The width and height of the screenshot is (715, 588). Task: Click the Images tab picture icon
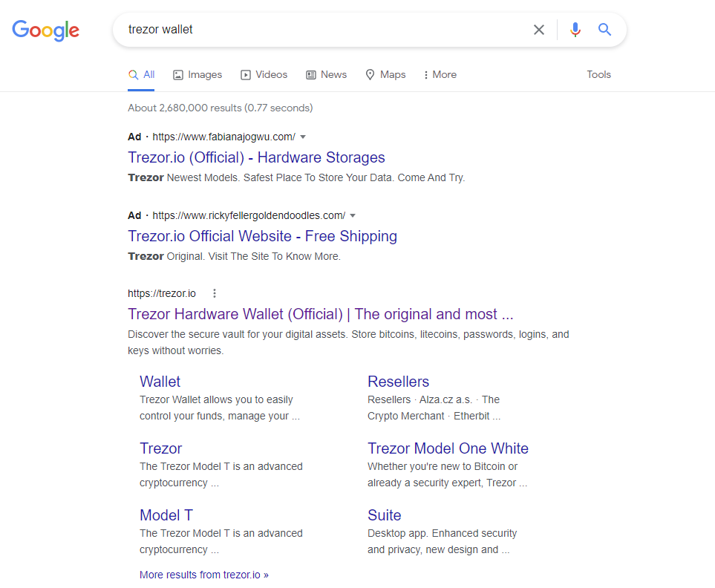click(x=178, y=75)
